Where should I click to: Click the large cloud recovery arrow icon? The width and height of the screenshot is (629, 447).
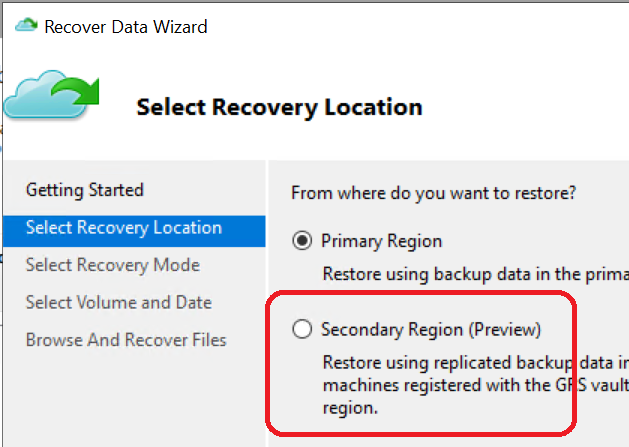(x=51, y=95)
